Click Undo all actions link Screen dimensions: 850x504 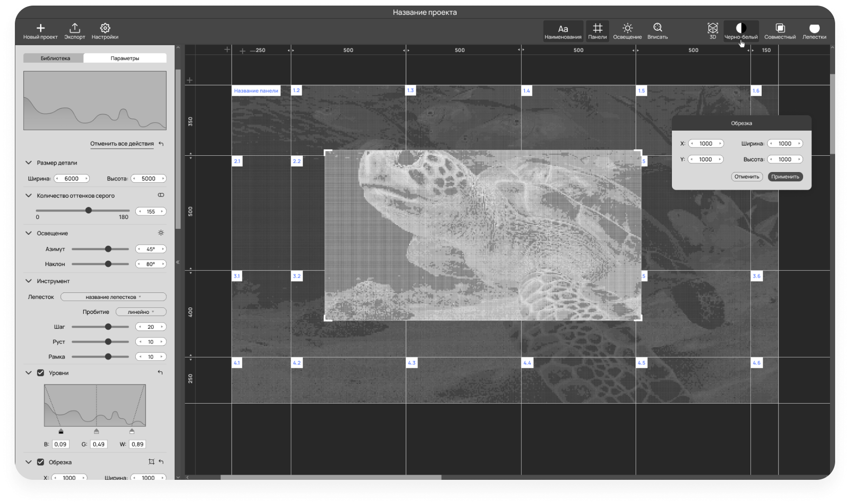pyautogui.click(x=122, y=144)
